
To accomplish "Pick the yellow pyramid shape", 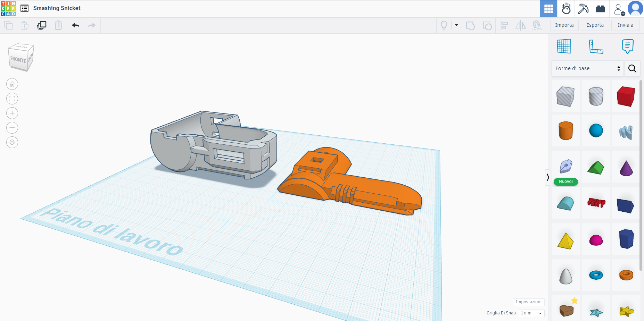I will tap(565, 241).
